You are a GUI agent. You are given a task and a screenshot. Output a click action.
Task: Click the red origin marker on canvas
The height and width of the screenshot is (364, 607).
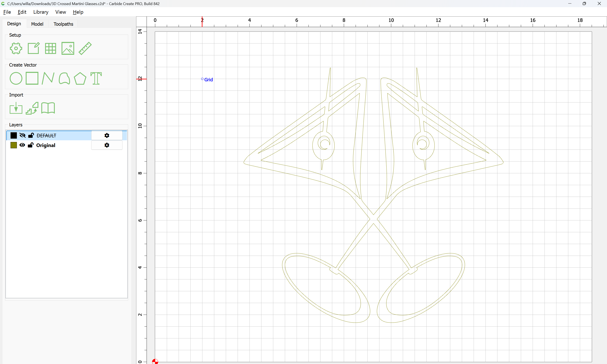[155, 361]
